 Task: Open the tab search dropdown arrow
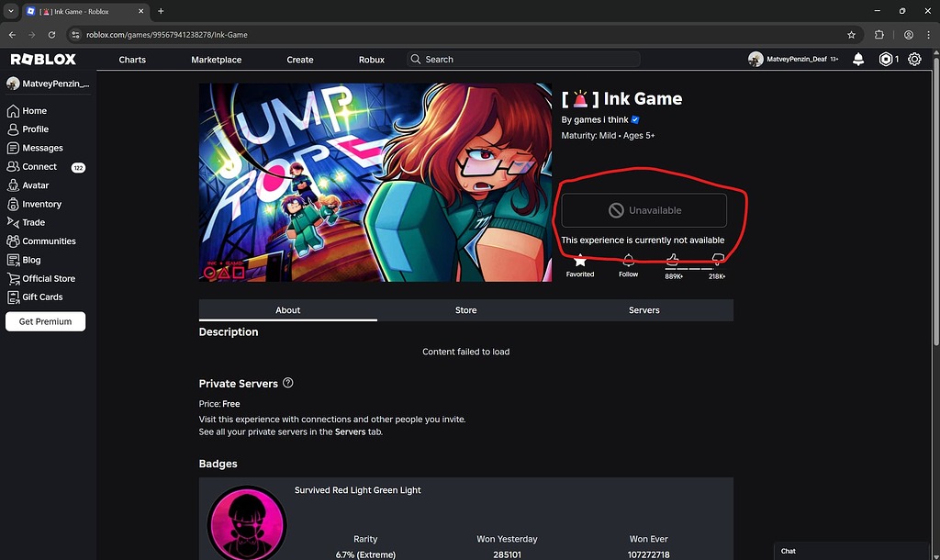click(11, 11)
